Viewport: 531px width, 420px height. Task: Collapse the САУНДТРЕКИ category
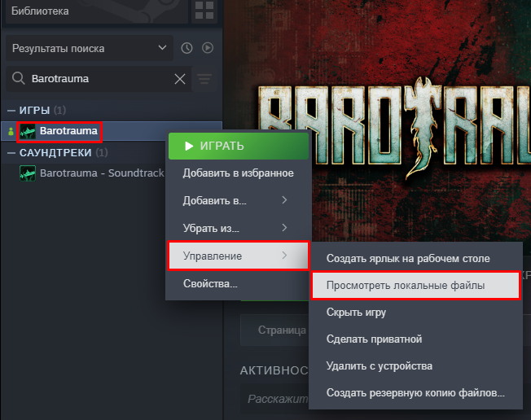(11, 153)
